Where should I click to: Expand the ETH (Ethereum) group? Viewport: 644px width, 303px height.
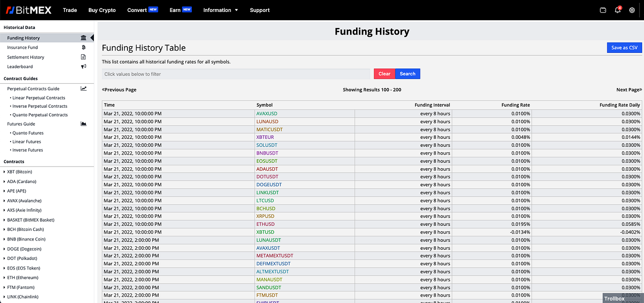point(21,278)
